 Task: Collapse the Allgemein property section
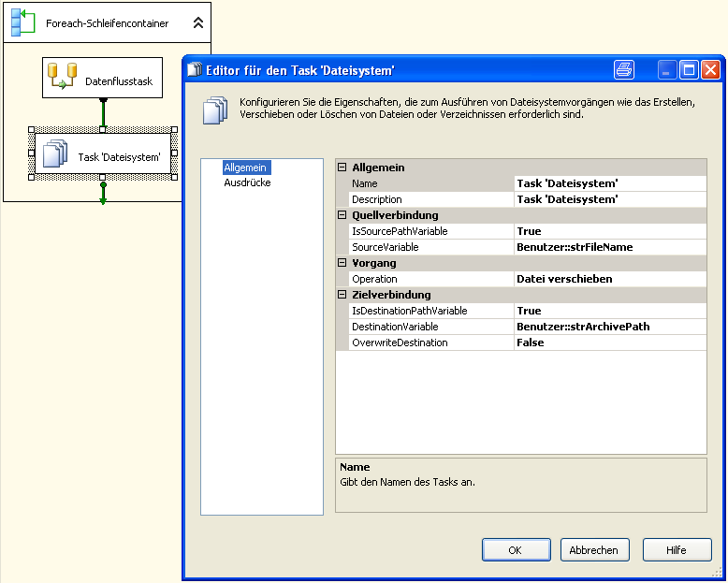342,168
